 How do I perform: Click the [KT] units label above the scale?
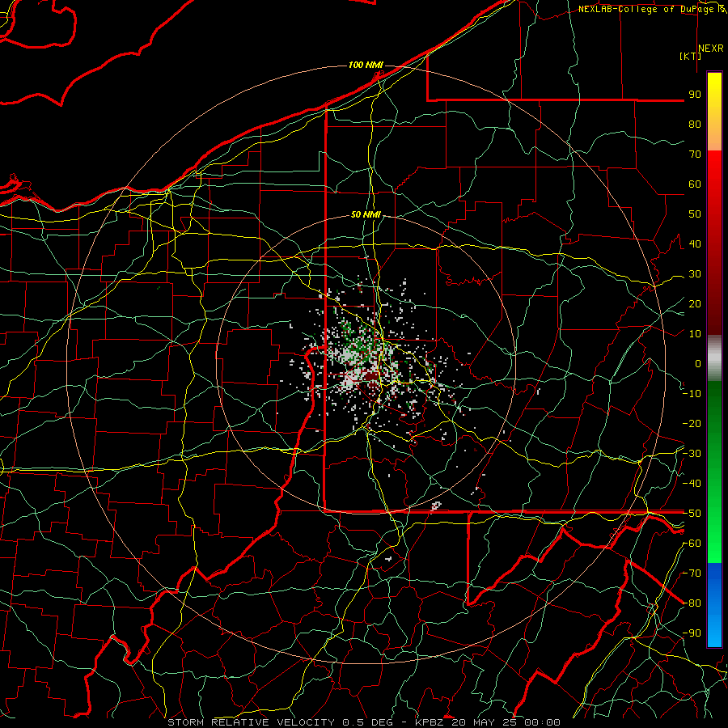[x=690, y=56]
